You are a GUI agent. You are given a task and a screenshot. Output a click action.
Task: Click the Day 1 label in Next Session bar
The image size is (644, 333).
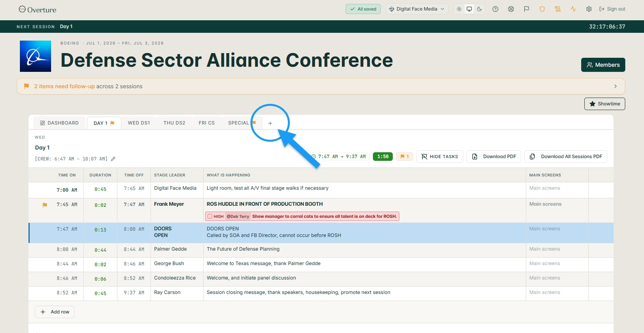[66, 27]
